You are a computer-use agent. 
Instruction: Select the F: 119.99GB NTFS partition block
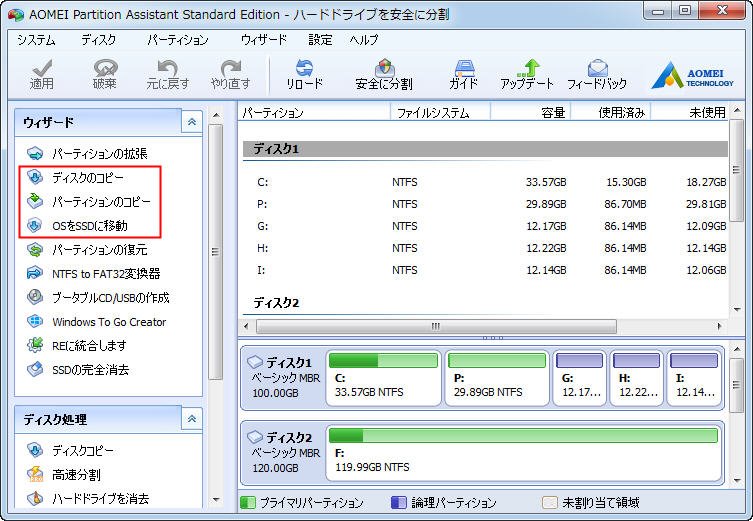523,453
